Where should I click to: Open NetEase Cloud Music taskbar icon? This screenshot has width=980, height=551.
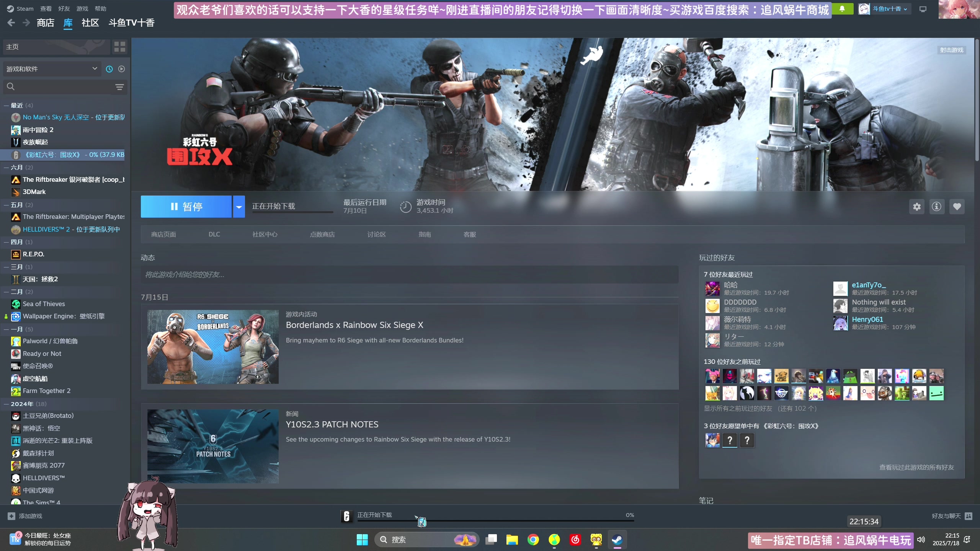[575, 540]
